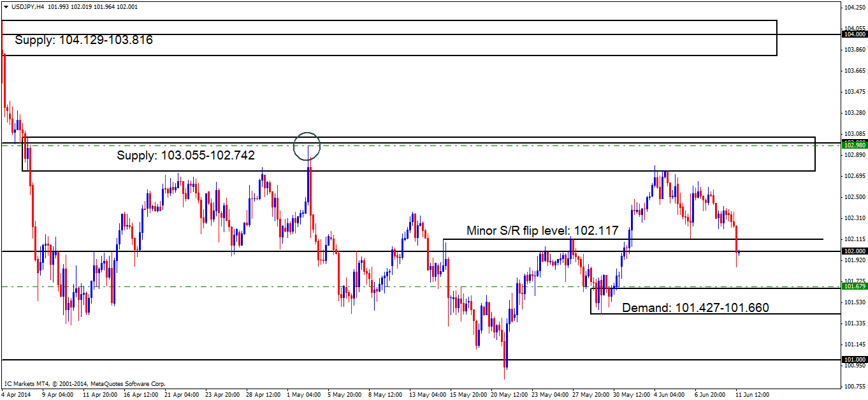
Task: Click the '4 Jun 04:00' time label
Action: point(670,395)
